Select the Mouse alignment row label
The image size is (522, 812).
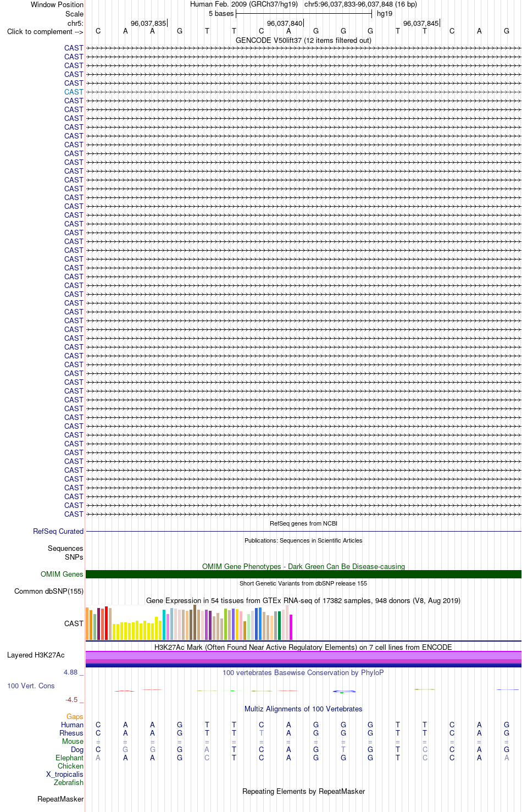(x=73, y=741)
